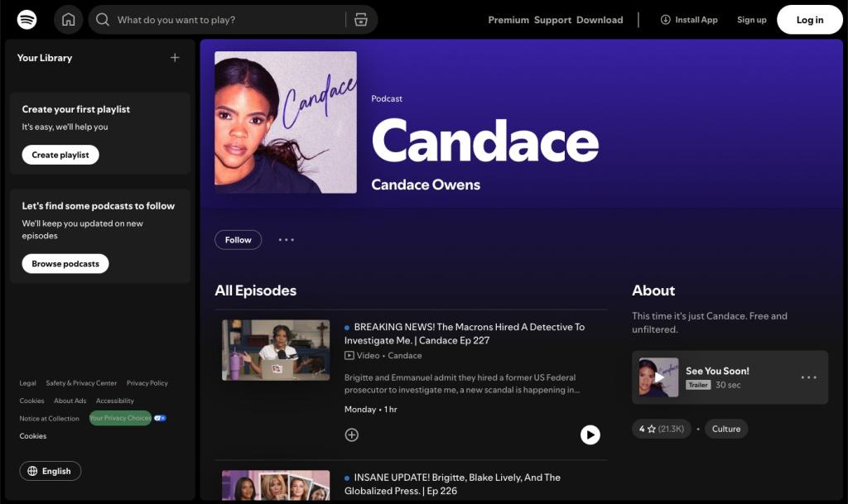
Task: Open more options dots beside Follow
Action: click(286, 240)
